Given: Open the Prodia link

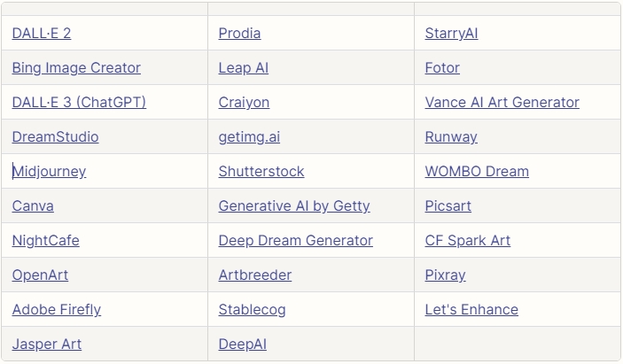Looking at the screenshot, I should 239,34.
